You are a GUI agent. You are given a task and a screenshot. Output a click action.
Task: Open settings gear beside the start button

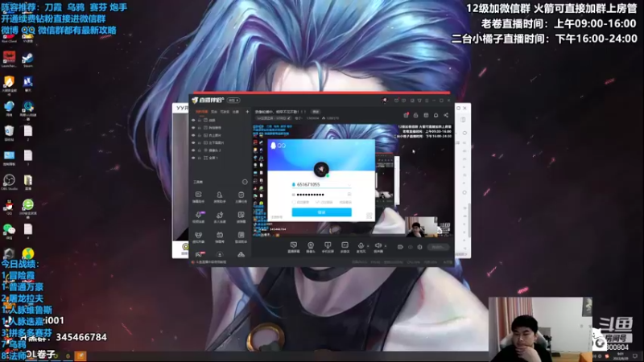pos(419,247)
